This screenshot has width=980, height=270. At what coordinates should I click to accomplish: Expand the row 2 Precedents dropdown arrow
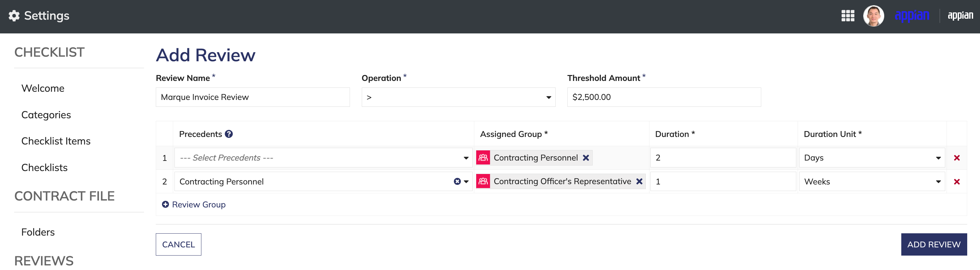coord(466,182)
